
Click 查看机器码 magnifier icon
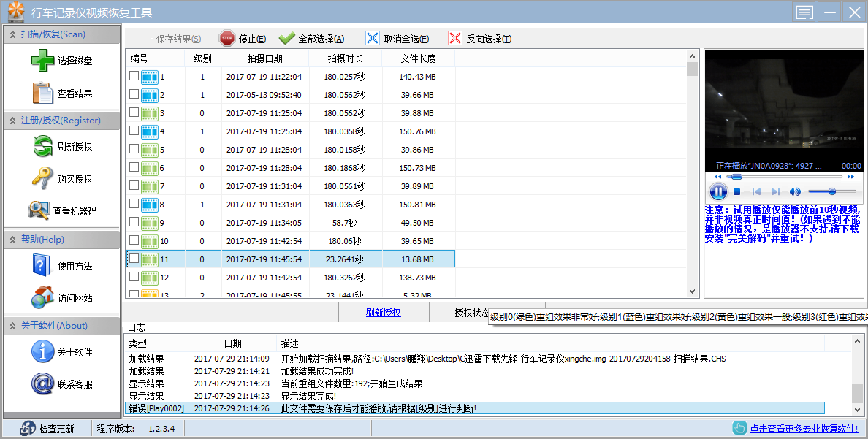(39, 210)
